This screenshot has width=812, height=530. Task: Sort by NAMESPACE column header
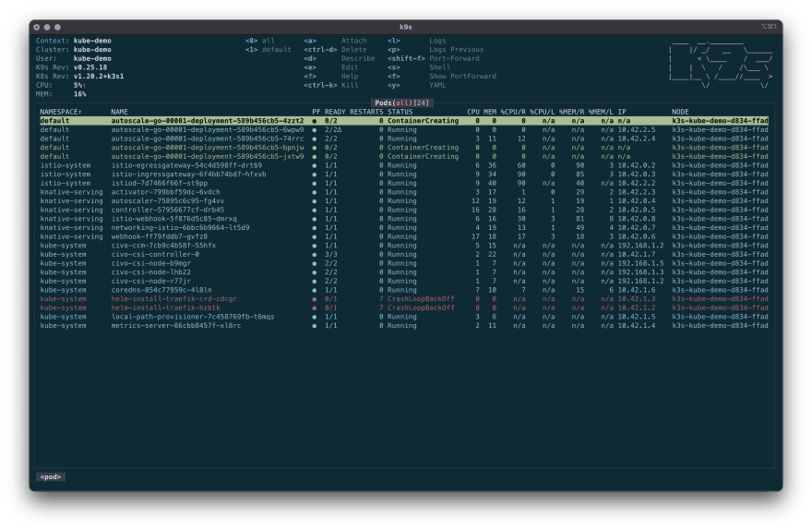[61, 112]
